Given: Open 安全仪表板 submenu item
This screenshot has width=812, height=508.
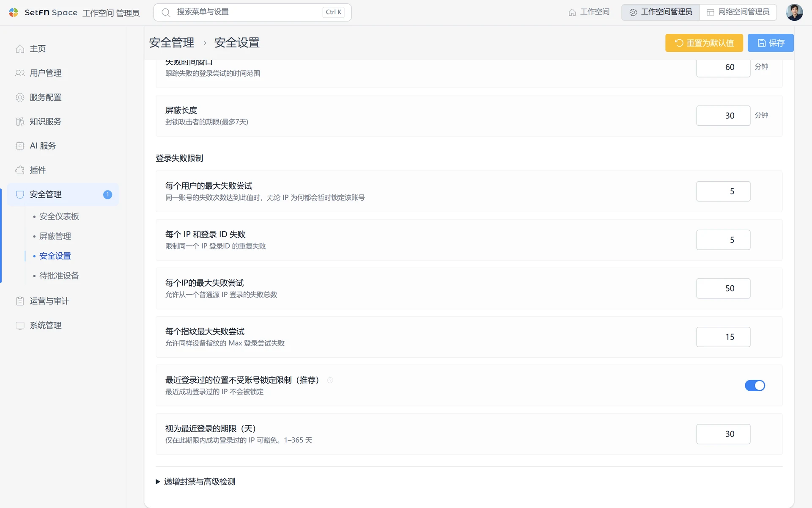Looking at the screenshot, I should [59, 216].
